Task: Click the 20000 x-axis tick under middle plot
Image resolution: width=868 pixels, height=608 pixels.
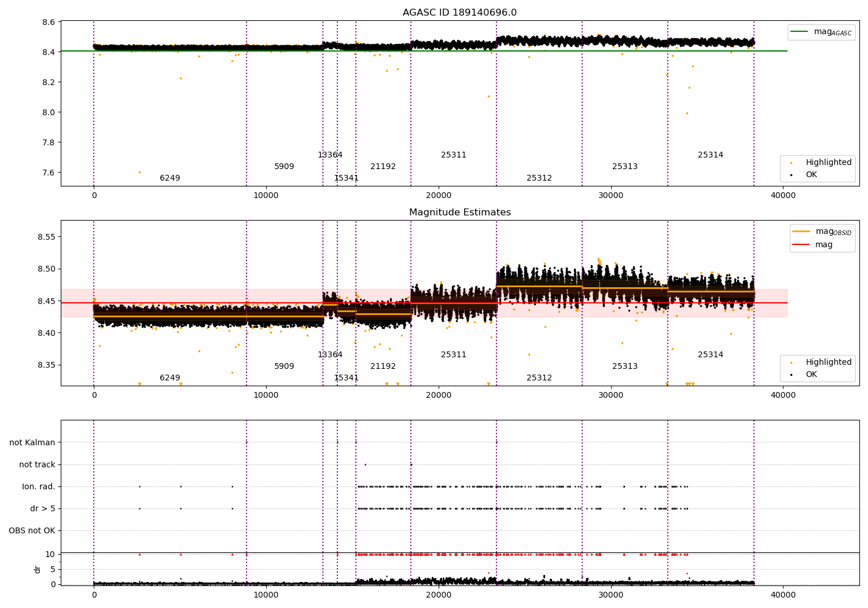Action: [x=439, y=395]
